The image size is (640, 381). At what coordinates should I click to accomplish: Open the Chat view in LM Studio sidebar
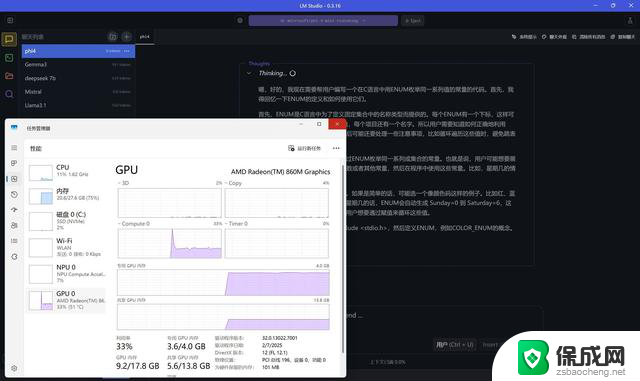pos(9,39)
